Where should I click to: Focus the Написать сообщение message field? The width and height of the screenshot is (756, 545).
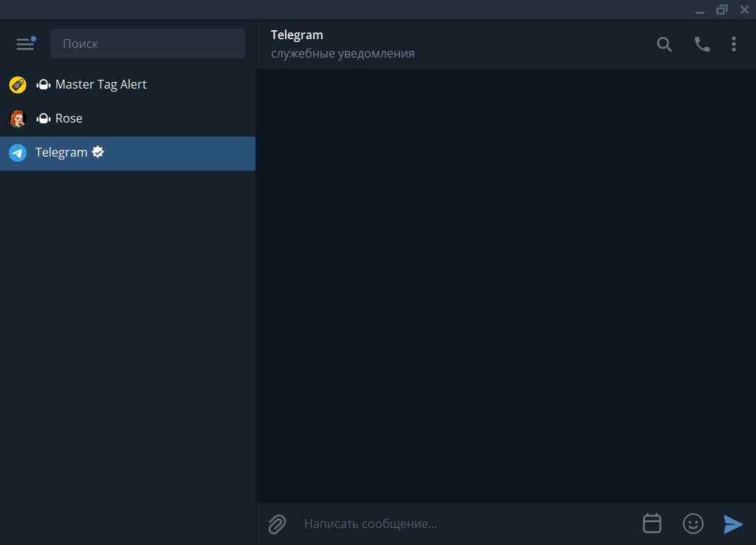click(465, 524)
